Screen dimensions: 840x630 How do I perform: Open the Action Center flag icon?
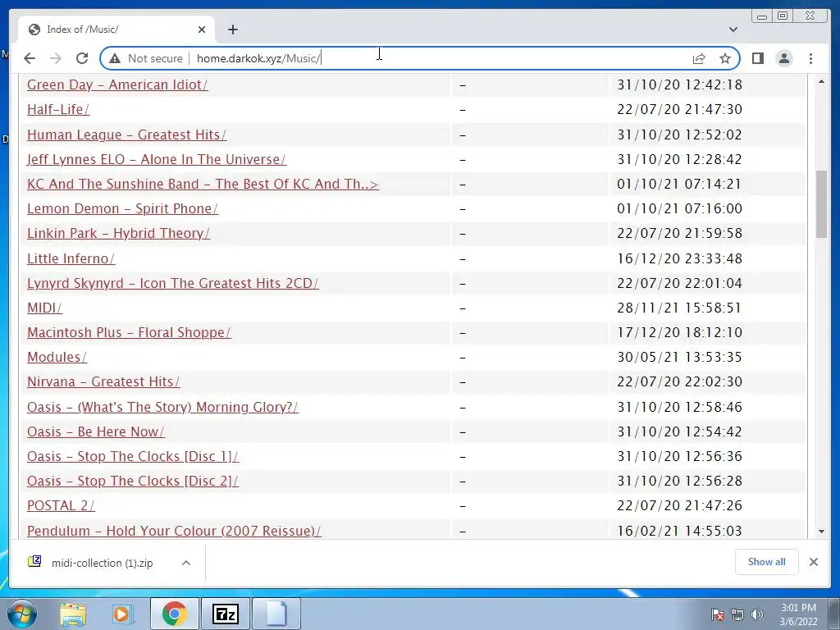point(718,614)
